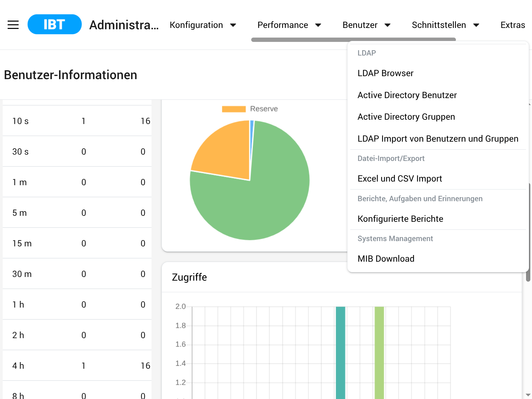
Task: Choose LDAP Import von Benutzern und Gruppen
Action: coord(438,139)
